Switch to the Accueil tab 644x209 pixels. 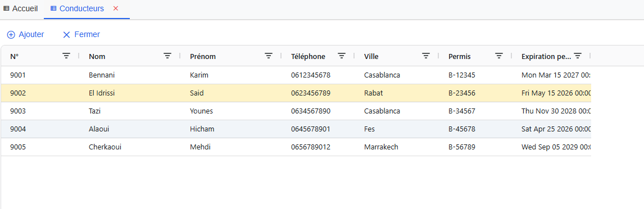pyautogui.click(x=21, y=8)
